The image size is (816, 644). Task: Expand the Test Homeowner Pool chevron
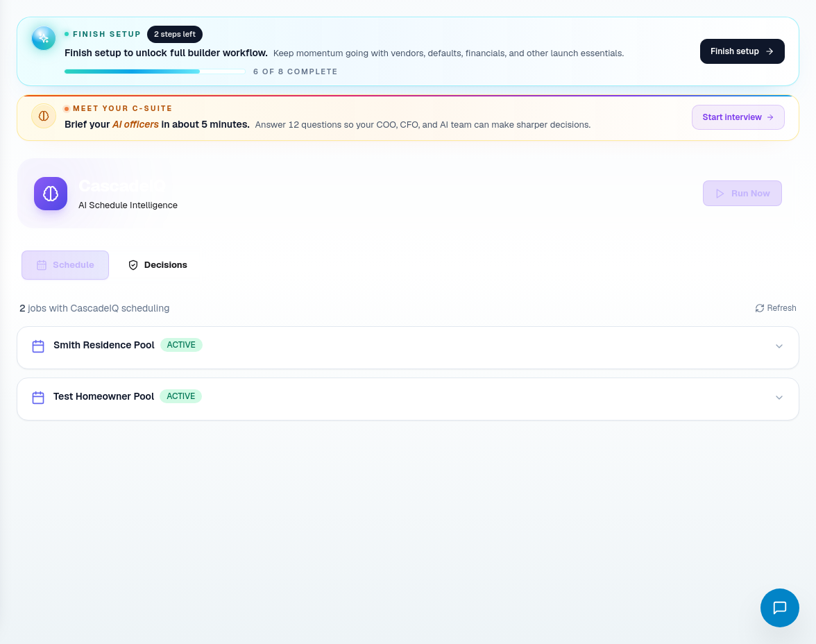pyautogui.click(x=779, y=398)
